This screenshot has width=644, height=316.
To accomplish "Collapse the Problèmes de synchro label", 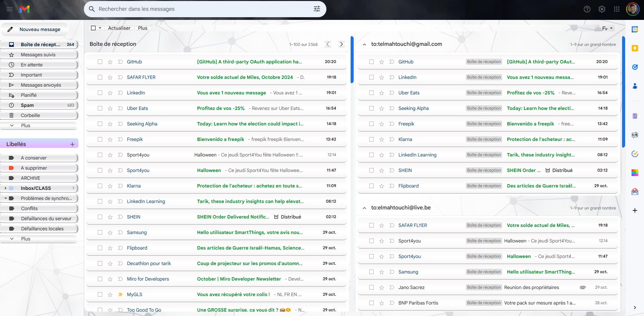I will 5,198.
